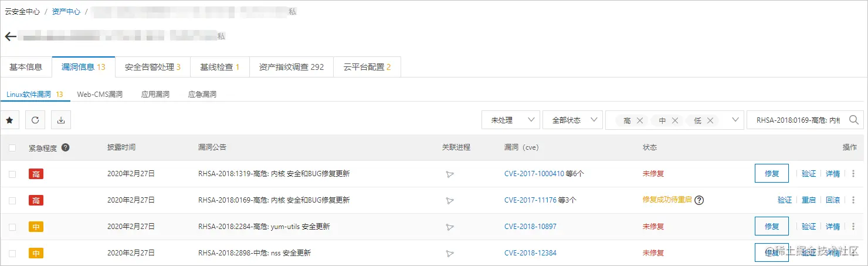868x266 pixels.
Task: Switch to 基线检查 1 tab
Action: pyautogui.click(x=220, y=67)
